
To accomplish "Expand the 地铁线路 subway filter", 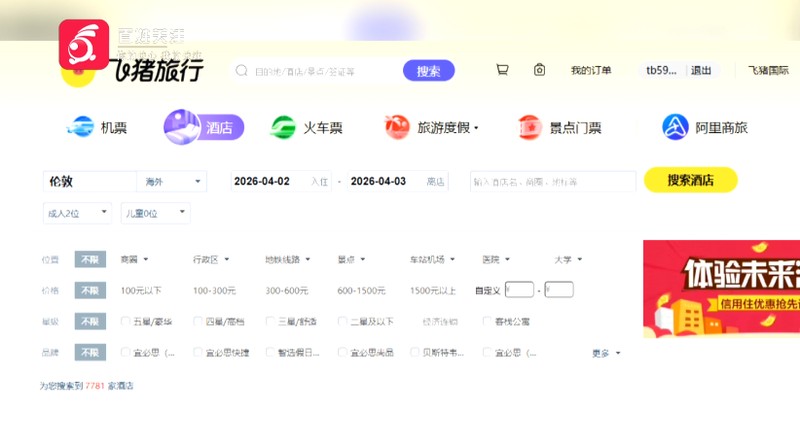I will click(x=287, y=259).
